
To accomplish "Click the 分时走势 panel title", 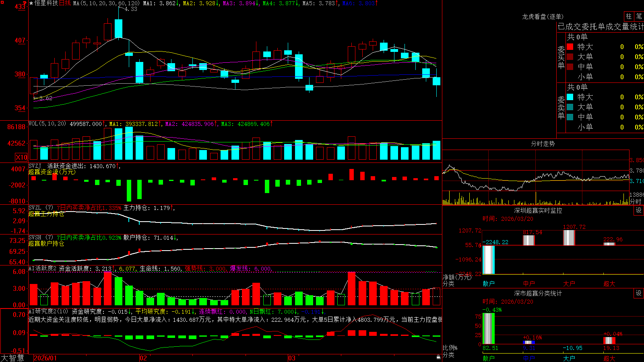I will [x=543, y=144].
